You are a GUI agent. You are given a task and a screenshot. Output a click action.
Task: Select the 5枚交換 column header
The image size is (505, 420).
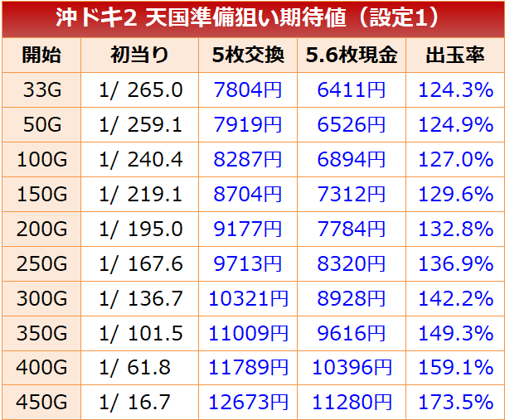tap(248, 55)
